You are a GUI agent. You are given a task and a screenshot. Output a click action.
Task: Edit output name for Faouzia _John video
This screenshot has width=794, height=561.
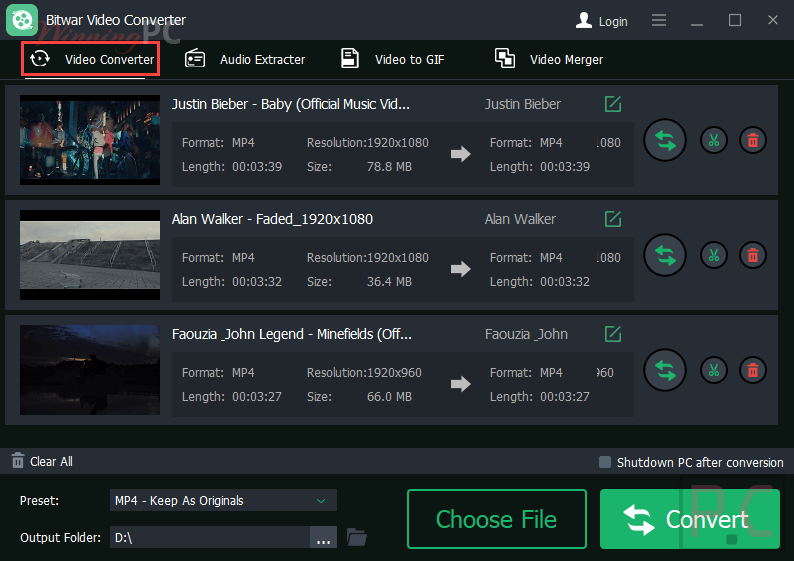coord(613,334)
